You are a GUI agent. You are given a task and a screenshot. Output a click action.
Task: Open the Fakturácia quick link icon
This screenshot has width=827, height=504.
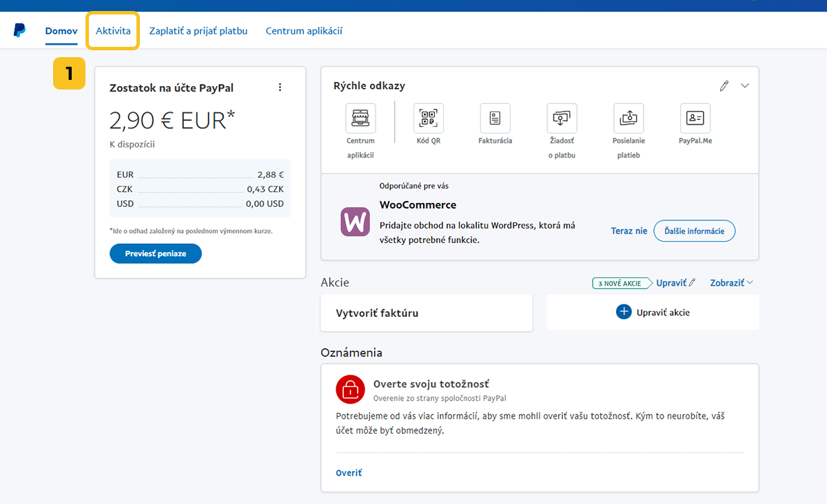click(495, 118)
